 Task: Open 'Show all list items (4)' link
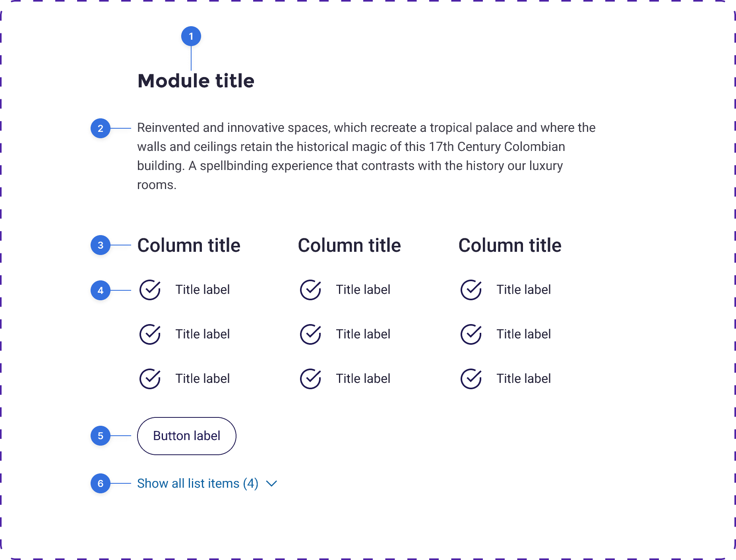click(x=198, y=484)
